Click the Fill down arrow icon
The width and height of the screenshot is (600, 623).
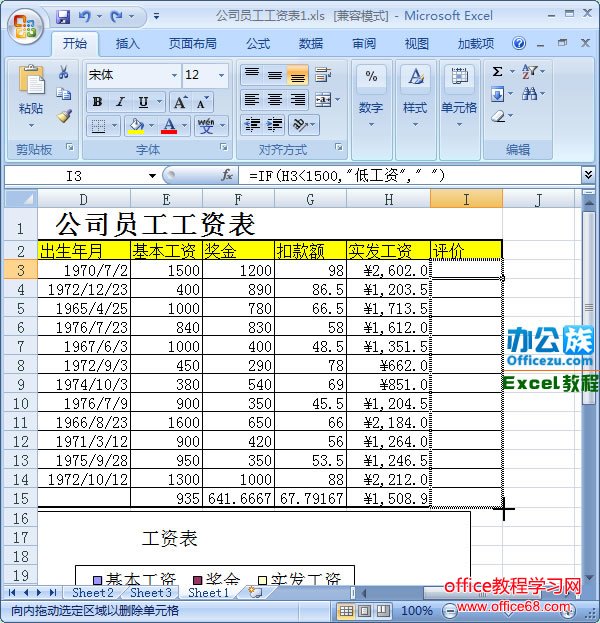497,94
